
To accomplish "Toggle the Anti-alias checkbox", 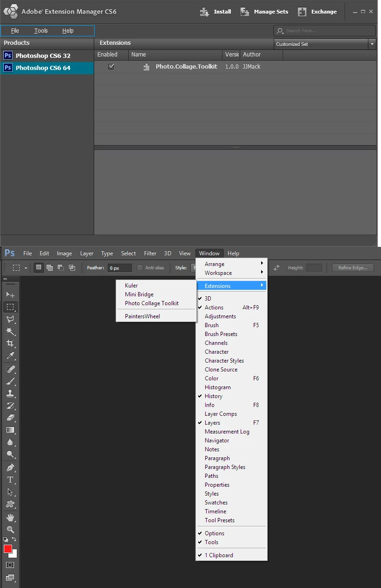I will tap(140, 268).
